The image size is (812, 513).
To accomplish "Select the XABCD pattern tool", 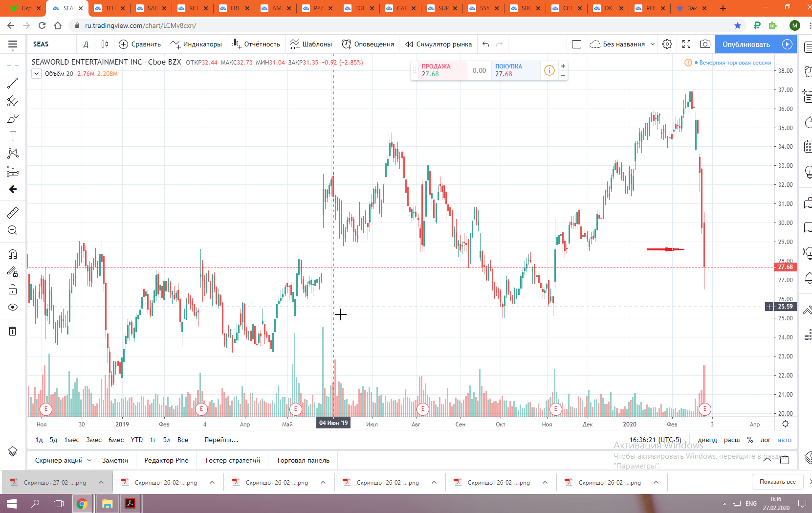I will tap(13, 154).
